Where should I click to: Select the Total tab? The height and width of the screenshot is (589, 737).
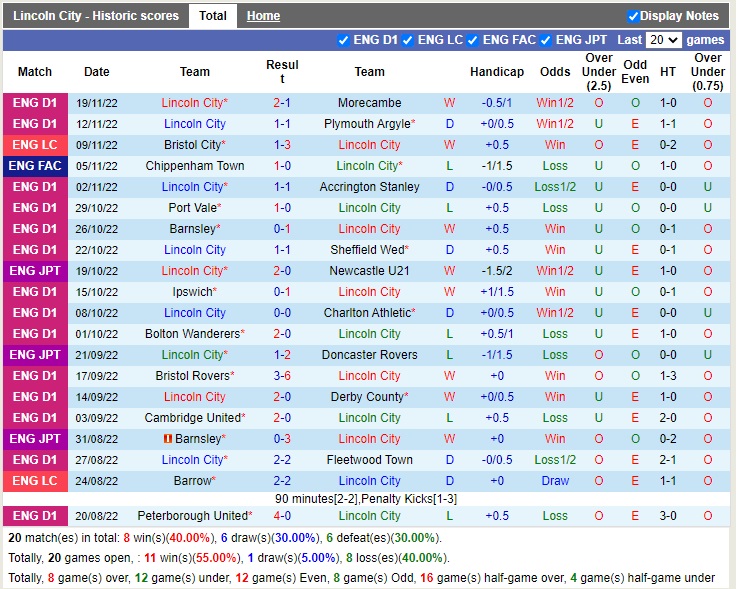click(212, 16)
